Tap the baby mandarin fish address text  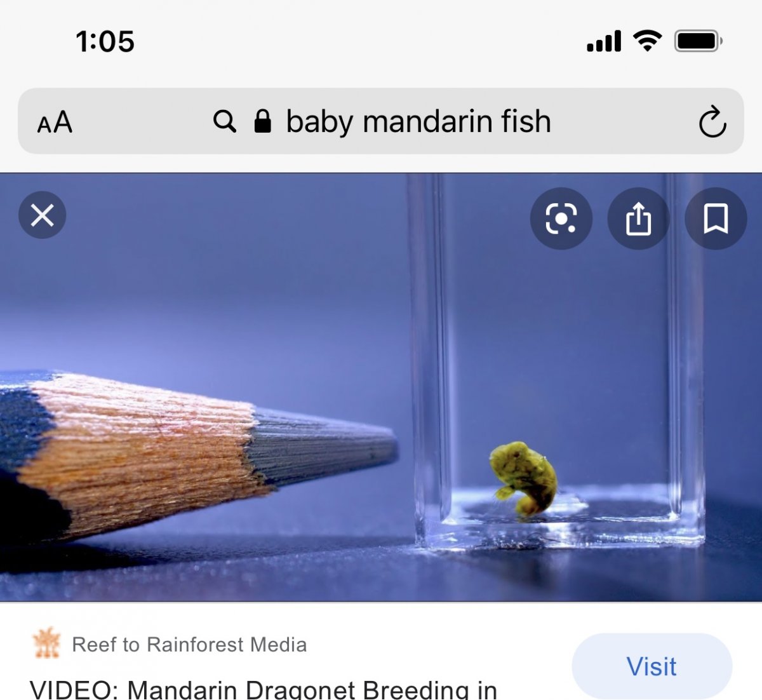(418, 121)
